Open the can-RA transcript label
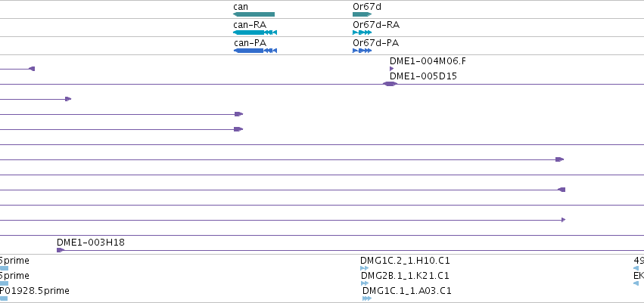 [x=250, y=25]
